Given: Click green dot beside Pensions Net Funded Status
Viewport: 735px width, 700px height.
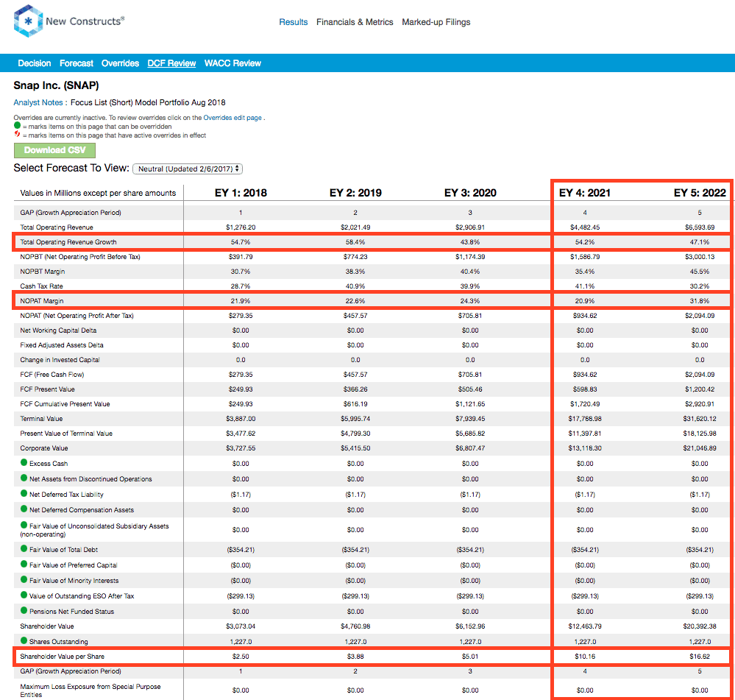Looking at the screenshot, I should point(24,610).
